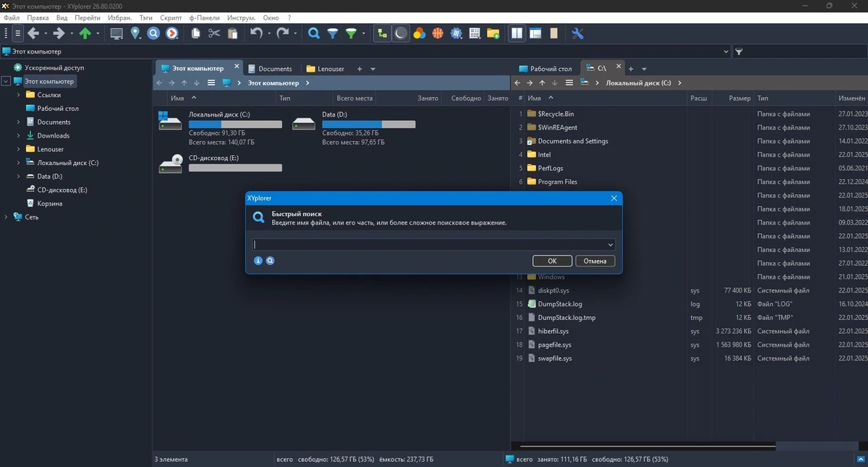Click the blue funnel filter icon

333,33
